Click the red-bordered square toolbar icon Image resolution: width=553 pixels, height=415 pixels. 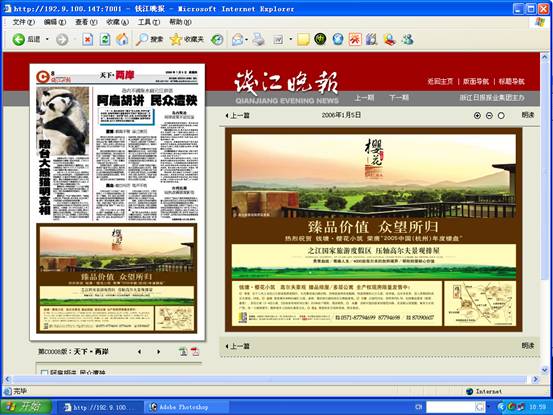[355, 39]
